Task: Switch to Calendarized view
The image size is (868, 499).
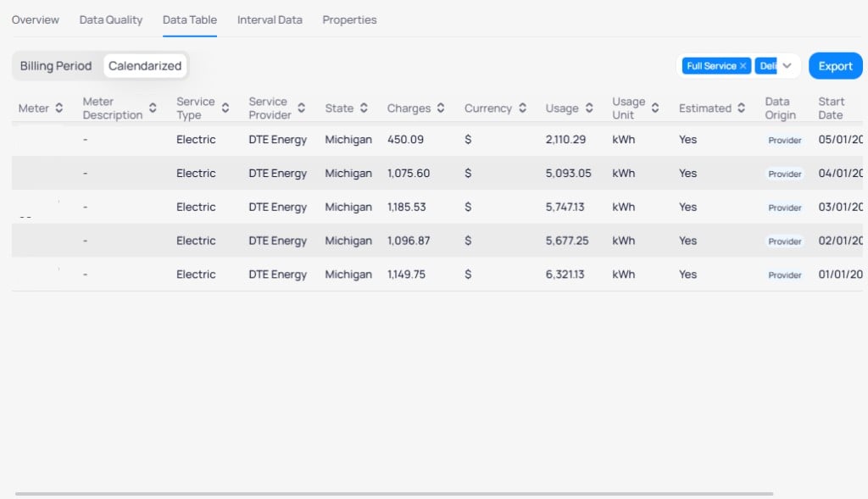Action: pyautogui.click(x=145, y=66)
